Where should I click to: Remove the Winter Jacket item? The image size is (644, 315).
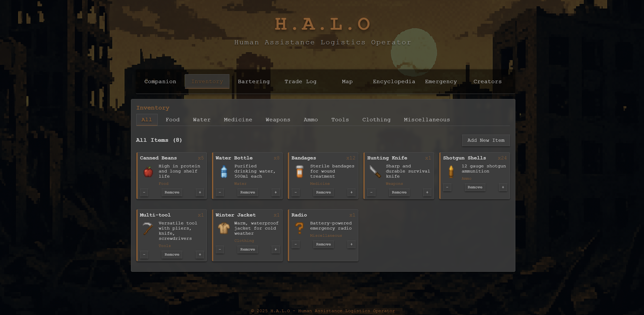coord(248,249)
